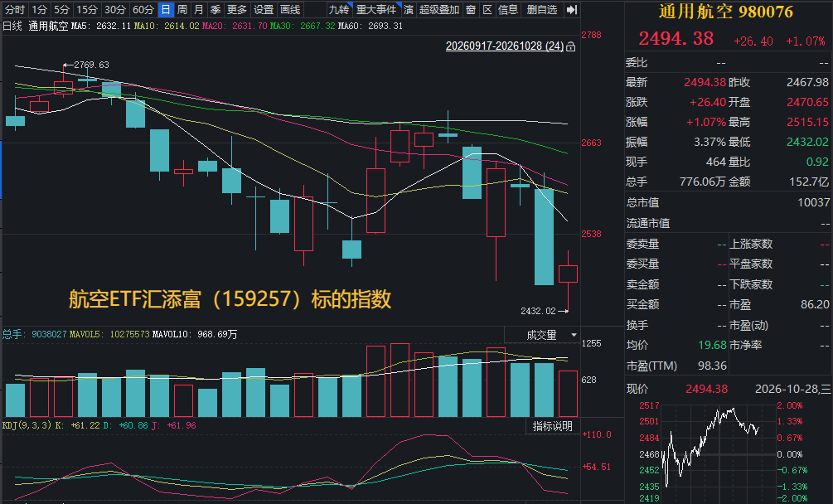Viewport: 833px width, 504px height.
Task: Select the 5分 chart period
Action: [61, 10]
